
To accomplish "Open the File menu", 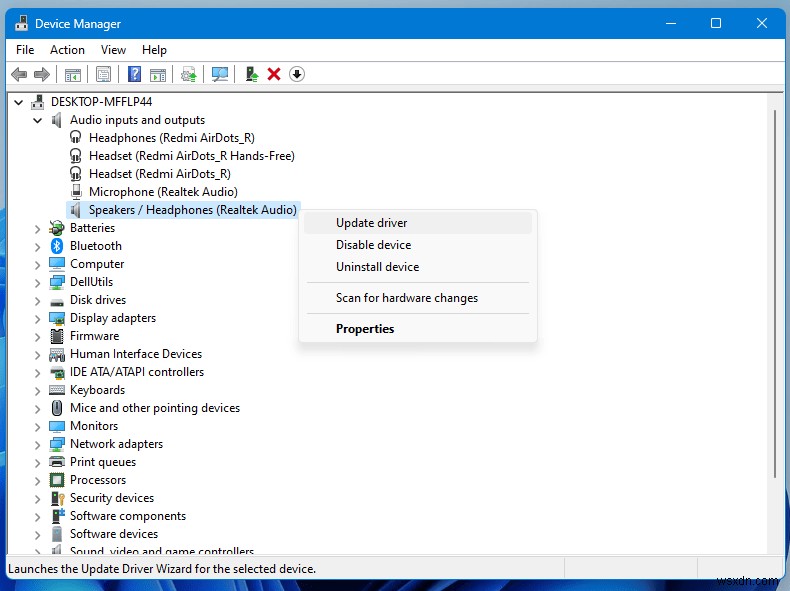I will click(25, 50).
